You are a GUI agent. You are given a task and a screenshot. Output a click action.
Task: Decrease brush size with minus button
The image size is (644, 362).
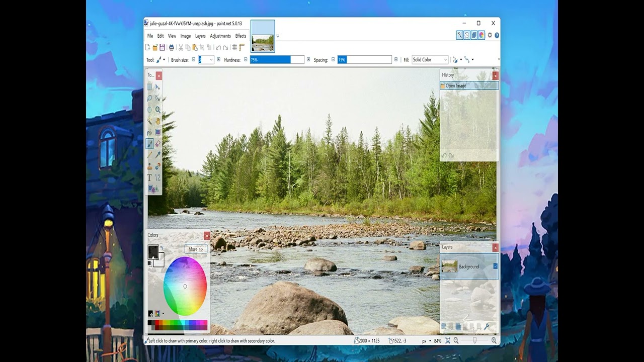194,59
